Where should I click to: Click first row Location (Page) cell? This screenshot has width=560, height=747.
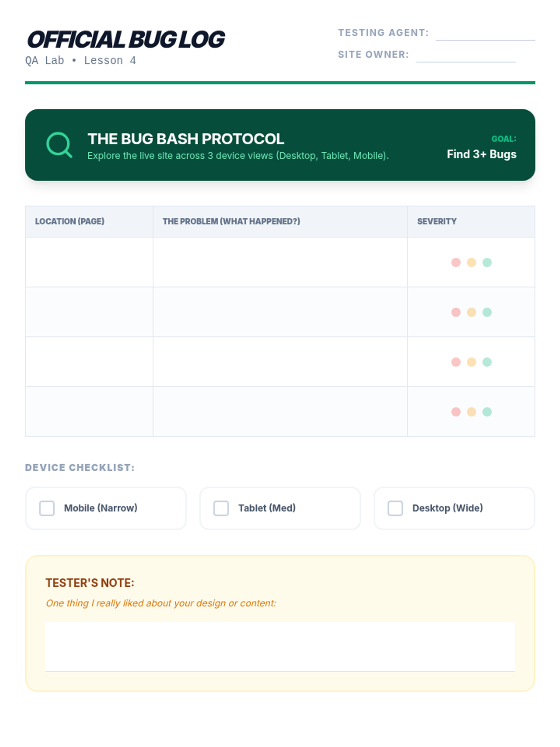point(89,262)
